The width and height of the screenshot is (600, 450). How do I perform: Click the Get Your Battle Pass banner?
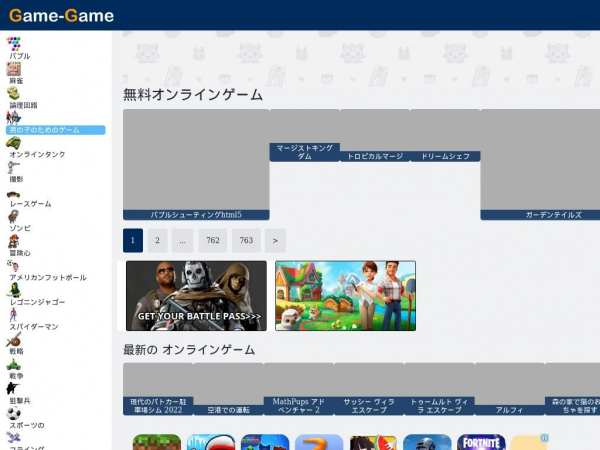tap(196, 296)
